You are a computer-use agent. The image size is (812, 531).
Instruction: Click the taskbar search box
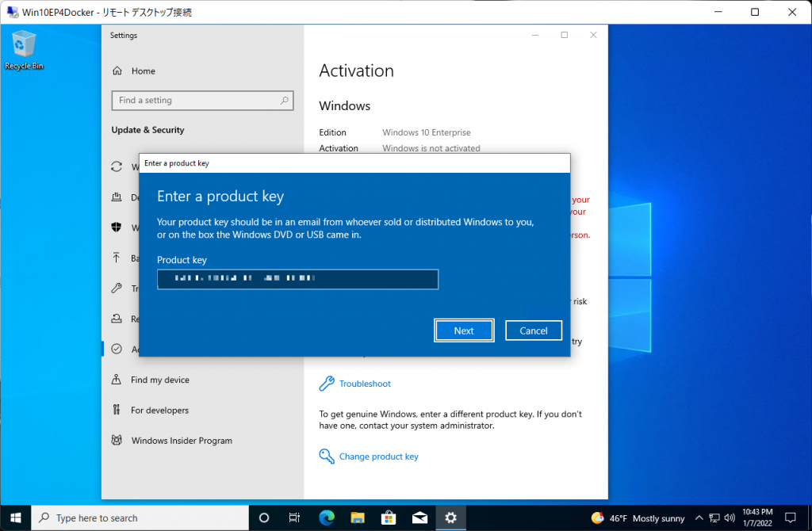point(140,518)
